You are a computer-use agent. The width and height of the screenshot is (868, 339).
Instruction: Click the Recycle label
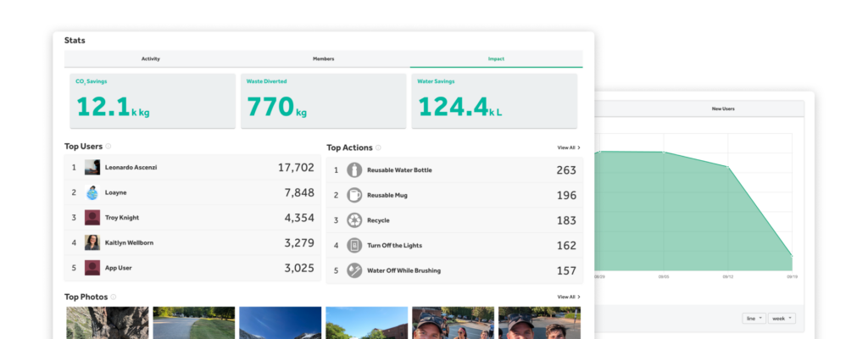coord(378,220)
